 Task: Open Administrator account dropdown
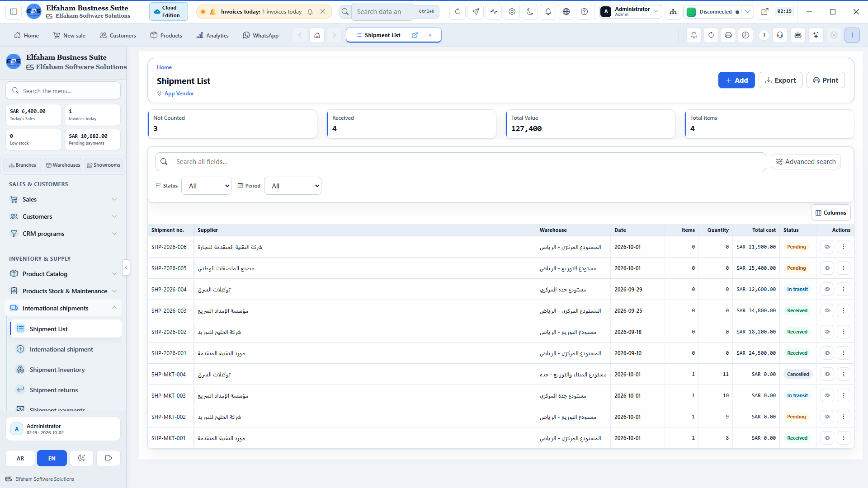click(631, 12)
